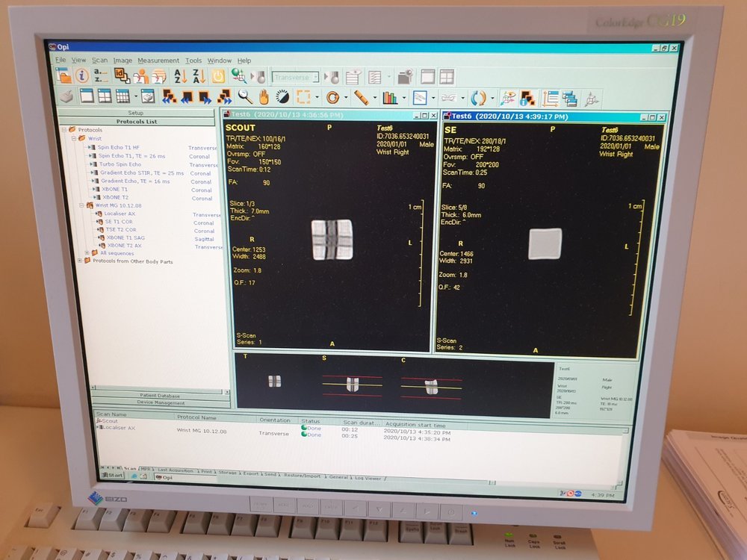Go to last image series icon
Image resolution: width=747 pixels, height=560 pixels.
coord(224,97)
